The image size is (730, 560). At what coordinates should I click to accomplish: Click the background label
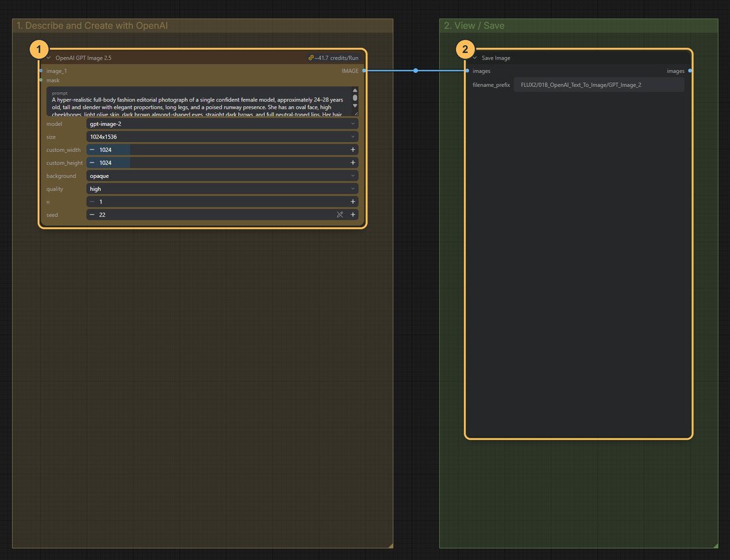click(61, 176)
